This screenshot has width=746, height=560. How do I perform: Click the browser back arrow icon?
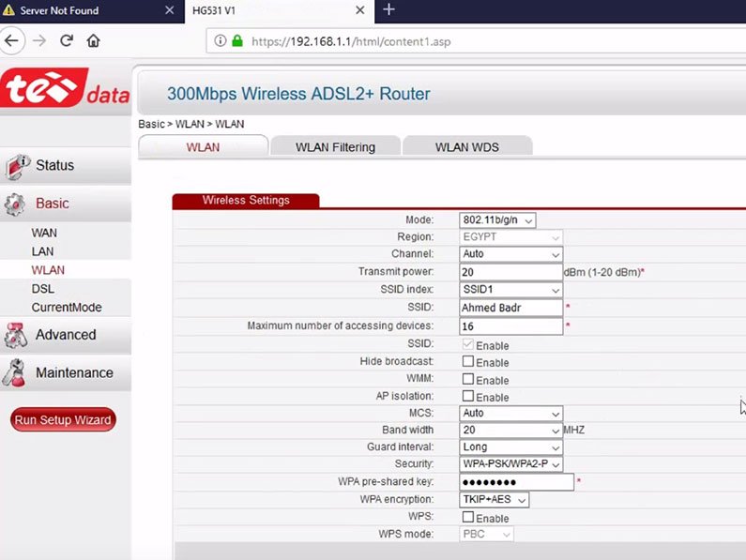pos(11,40)
